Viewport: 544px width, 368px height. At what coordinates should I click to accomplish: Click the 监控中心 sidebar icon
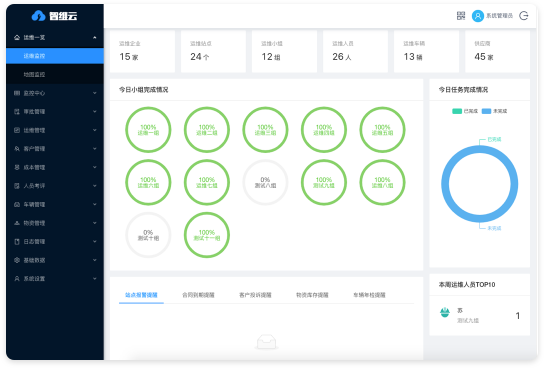tap(17, 93)
